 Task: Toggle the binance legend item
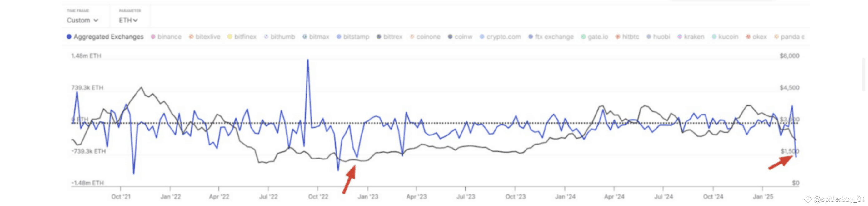tap(166, 37)
